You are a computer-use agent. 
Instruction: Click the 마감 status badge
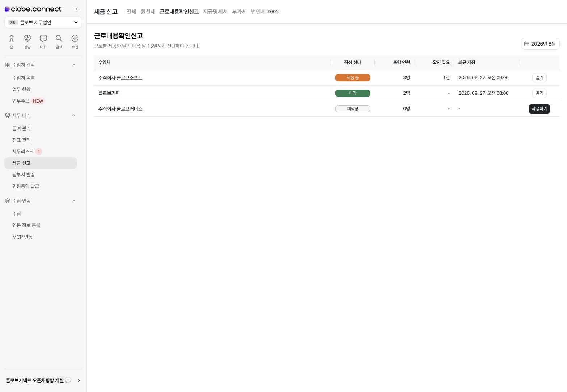[x=353, y=93]
